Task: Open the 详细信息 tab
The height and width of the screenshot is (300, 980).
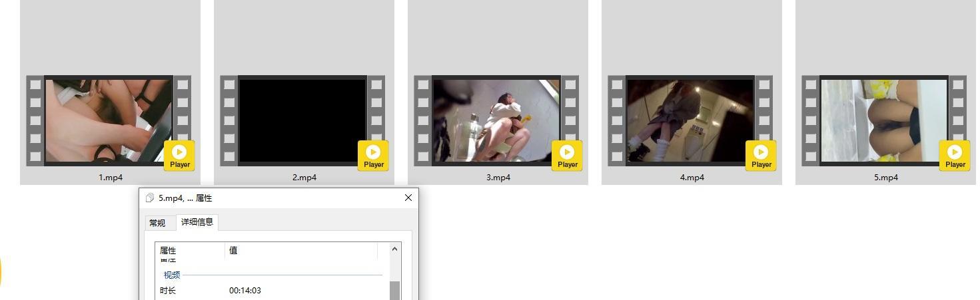Action: [x=197, y=222]
